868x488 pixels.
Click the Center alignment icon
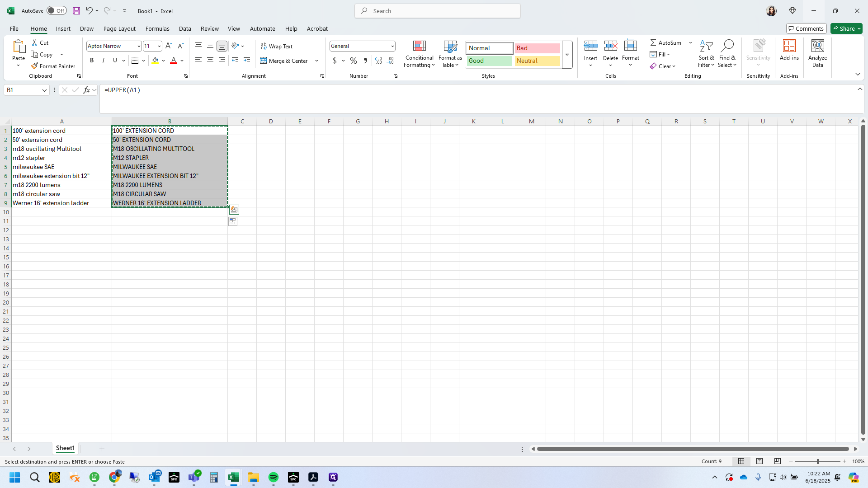click(210, 61)
